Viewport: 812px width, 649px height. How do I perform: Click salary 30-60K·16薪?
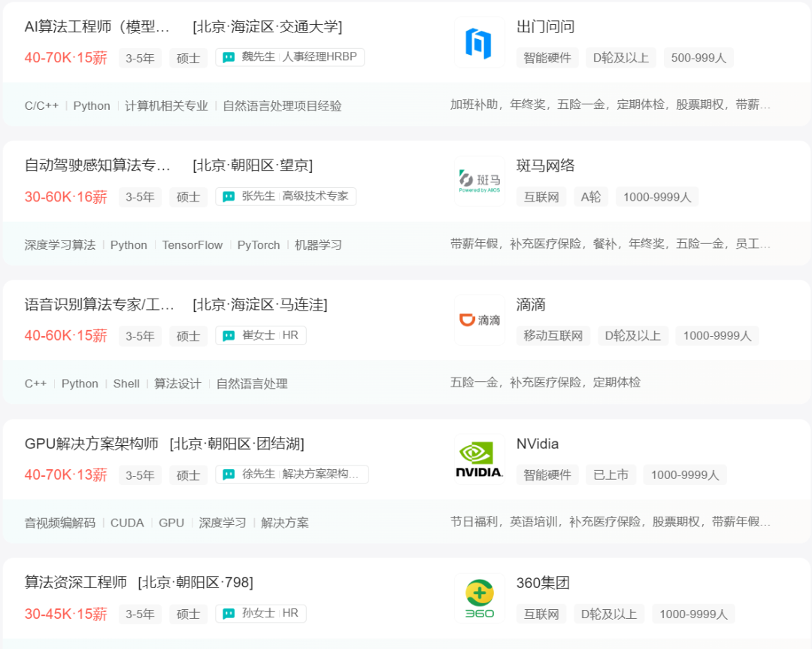(x=65, y=197)
